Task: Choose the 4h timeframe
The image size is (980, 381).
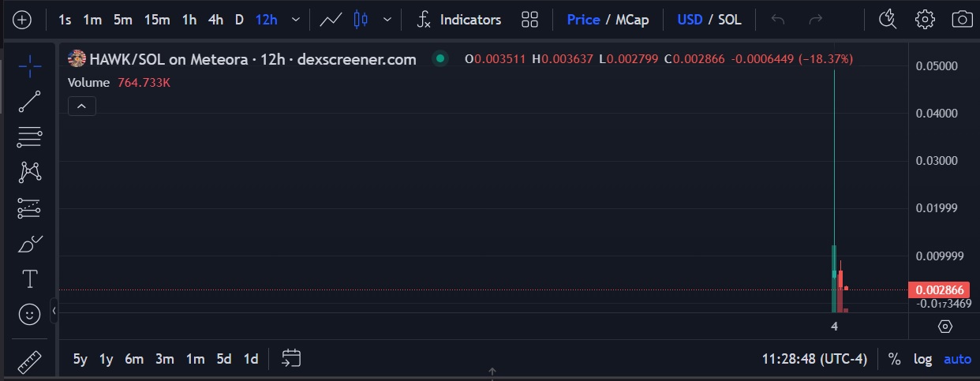Action: pyautogui.click(x=215, y=20)
